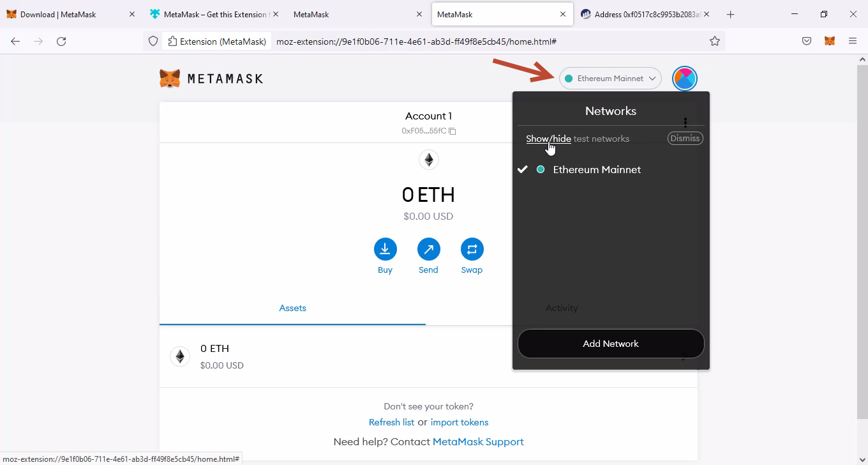Click the Send arrow icon
This screenshot has height=465, width=868.
[428, 249]
